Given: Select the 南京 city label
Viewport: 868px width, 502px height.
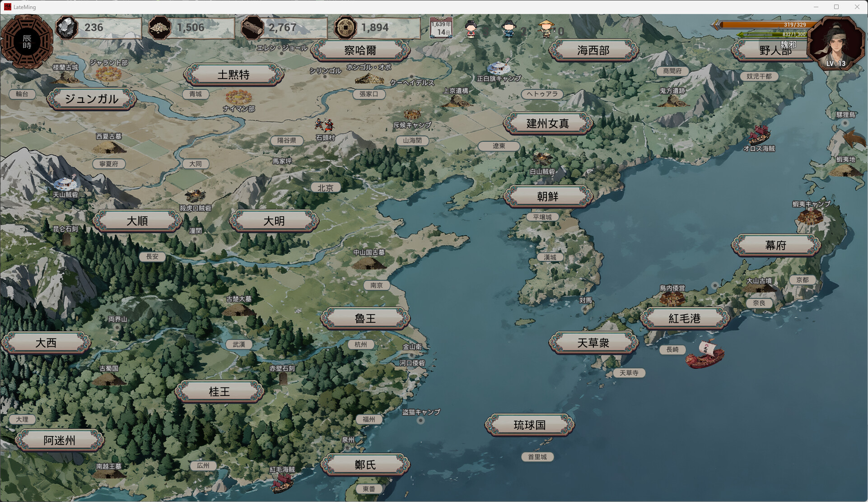Looking at the screenshot, I should (x=376, y=285).
